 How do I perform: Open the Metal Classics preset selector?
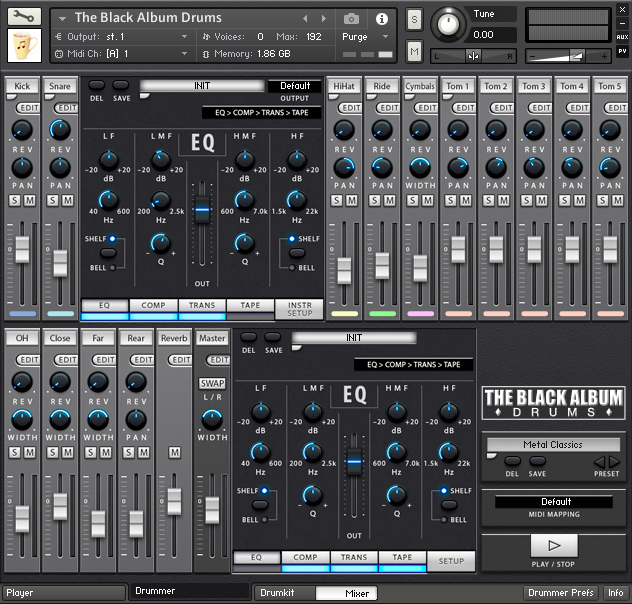(x=553, y=445)
